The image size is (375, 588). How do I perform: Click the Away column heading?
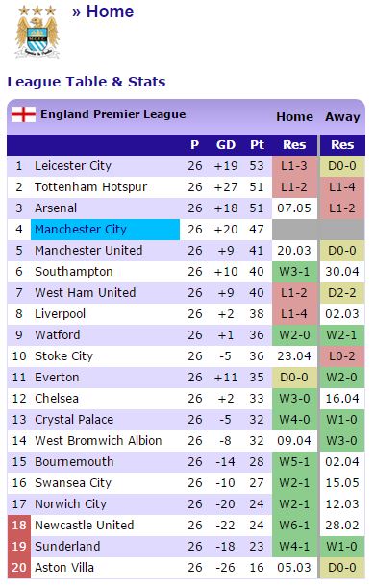342,116
